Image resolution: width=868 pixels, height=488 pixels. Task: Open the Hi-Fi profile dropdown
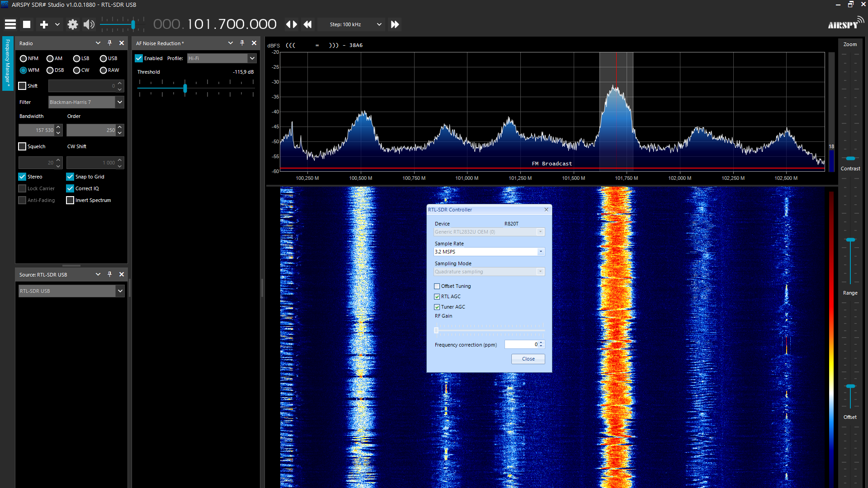222,58
